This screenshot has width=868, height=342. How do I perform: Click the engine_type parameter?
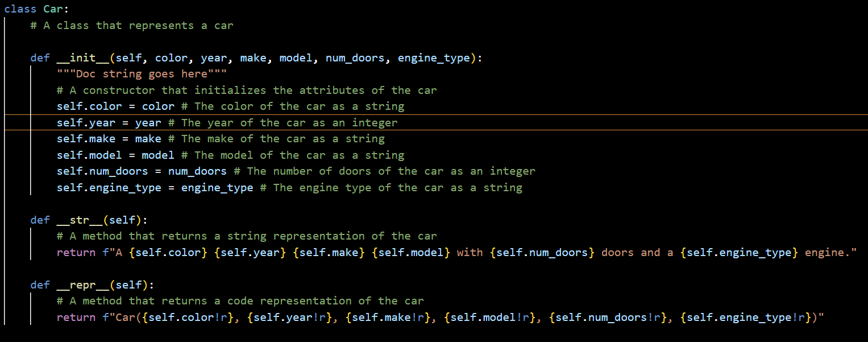click(x=434, y=57)
